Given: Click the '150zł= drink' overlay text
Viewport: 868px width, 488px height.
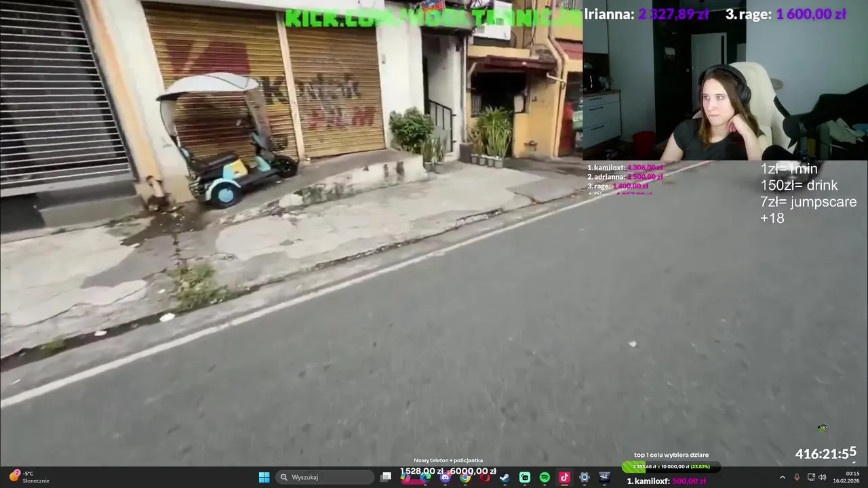Looking at the screenshot, I should pos(799,185).
